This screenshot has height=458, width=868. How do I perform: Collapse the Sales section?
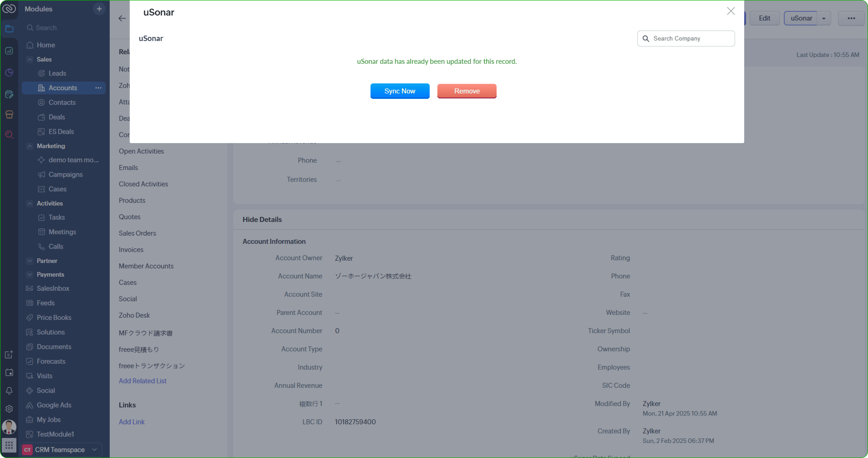tap(30, 59)
